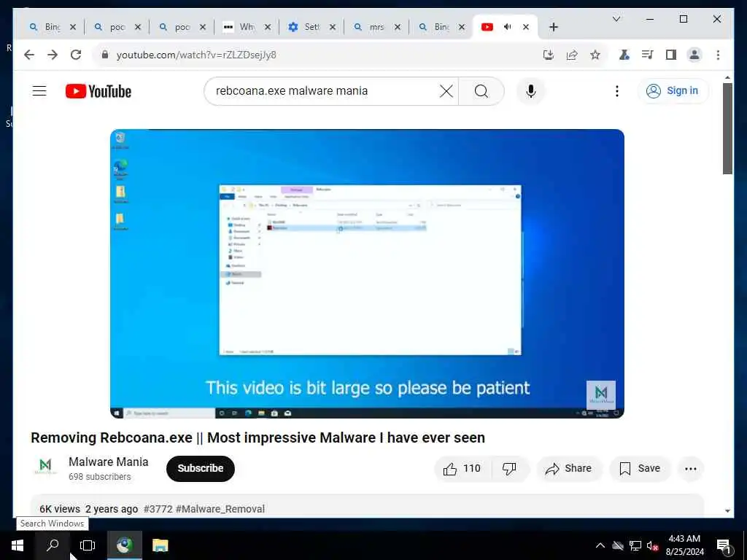Viewport: 747px width, 560px height.
Task: Open more actions ellipsis under video
Action: click(691, 469)
